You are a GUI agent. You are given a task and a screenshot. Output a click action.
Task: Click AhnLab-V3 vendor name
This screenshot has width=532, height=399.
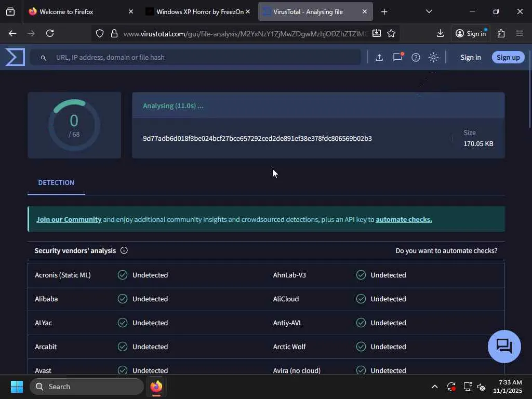click(289, 275)
